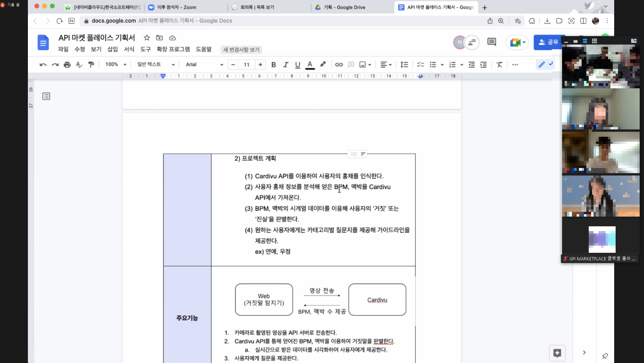
Task: Add a comment from toolbar icon
Action: pos(351,65)
